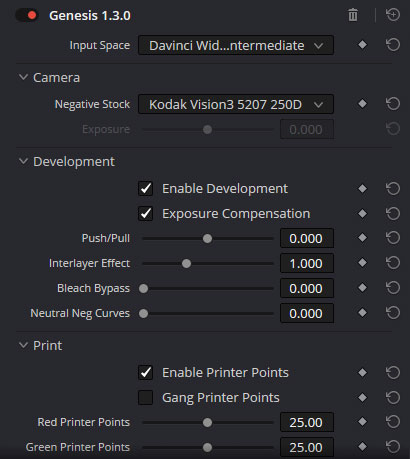The image size is (410, 459).
Task: Open the Input Space dropdown
Action: (x=236, y=45)
